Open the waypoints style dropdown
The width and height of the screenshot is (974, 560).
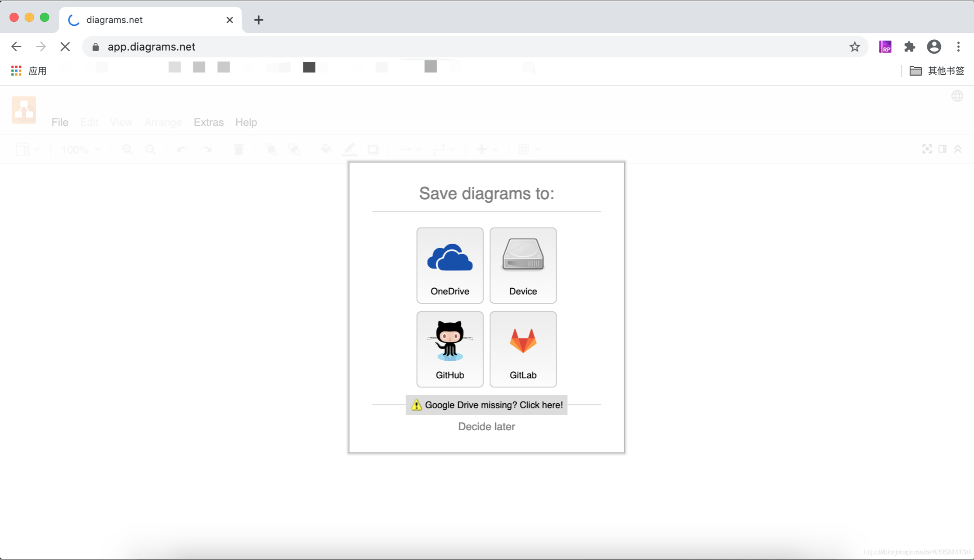444,149
